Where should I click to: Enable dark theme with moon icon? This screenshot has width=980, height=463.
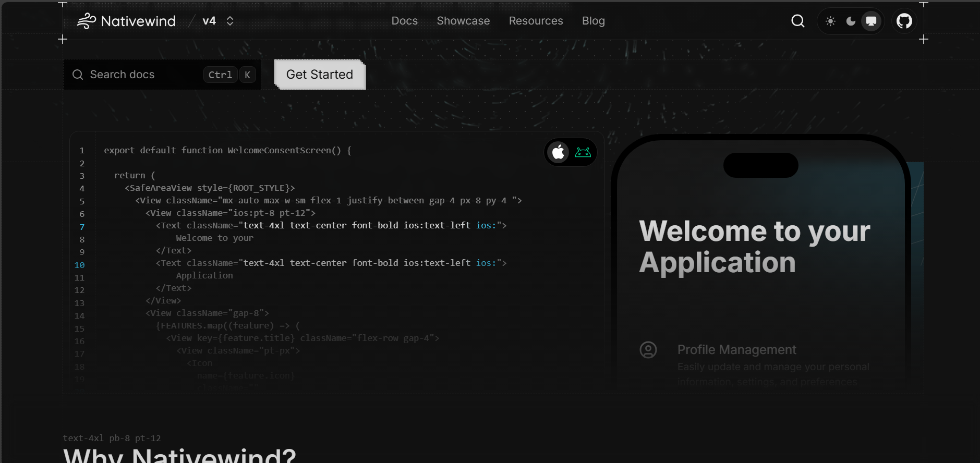pos(851,21)
